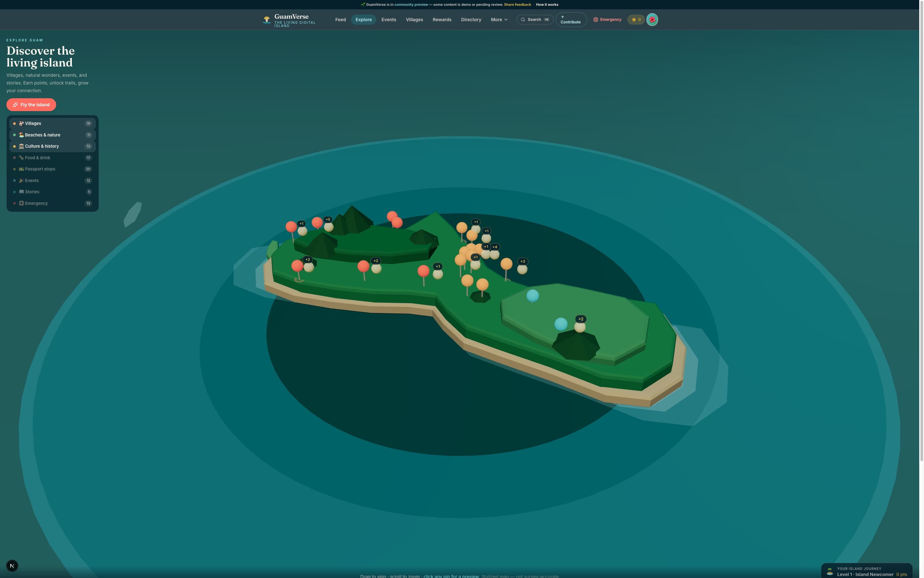Screen dimensions: 924x578
Task: Toggle the Villages filter
Action: pos(52,124)
